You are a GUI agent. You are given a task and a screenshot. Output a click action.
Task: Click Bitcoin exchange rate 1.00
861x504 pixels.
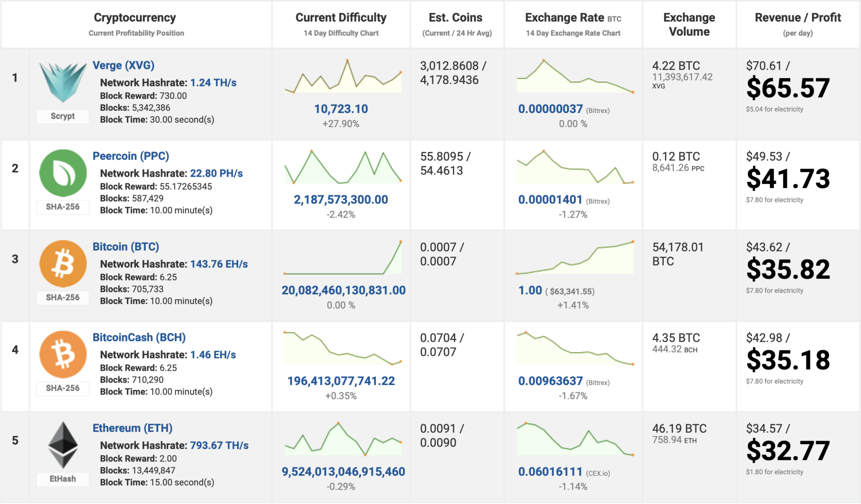point(530,291)
